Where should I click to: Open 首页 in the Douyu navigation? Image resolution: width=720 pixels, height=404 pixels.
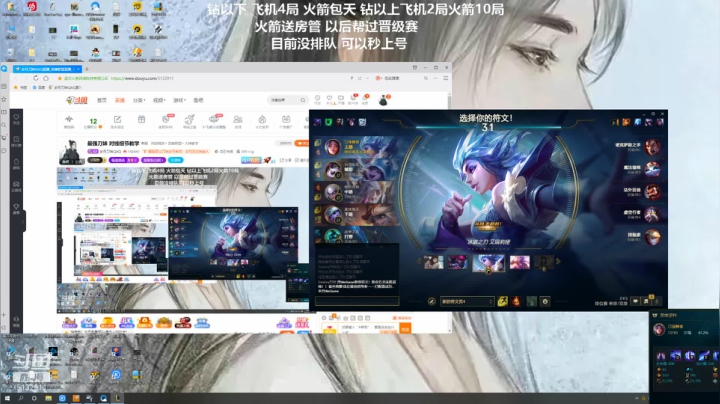(101, 100)
